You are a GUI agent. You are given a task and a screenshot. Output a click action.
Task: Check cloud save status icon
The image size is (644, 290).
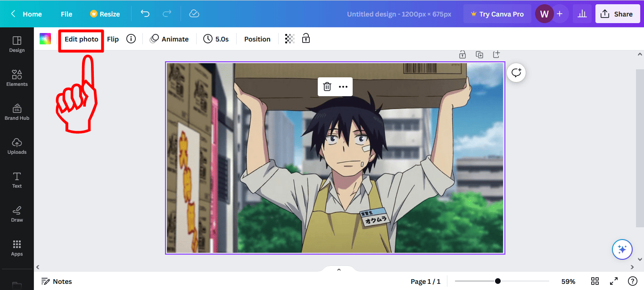point(194,14)
